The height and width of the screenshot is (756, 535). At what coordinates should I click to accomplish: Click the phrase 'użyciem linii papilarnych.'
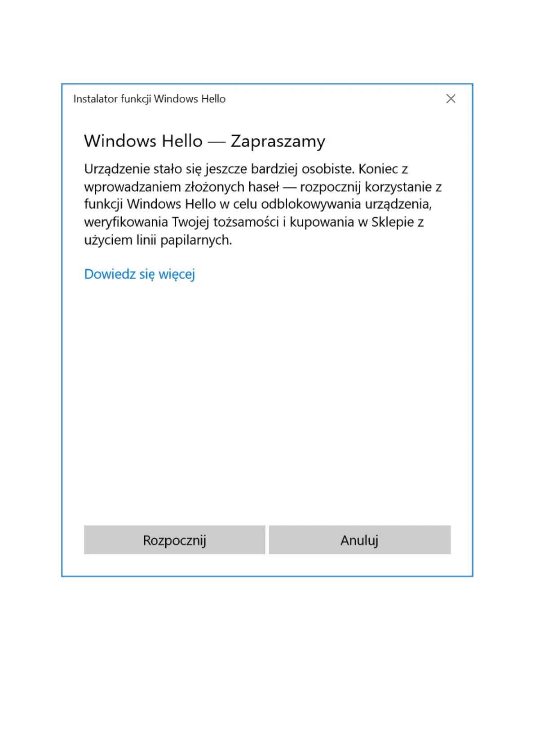point(158,240)
